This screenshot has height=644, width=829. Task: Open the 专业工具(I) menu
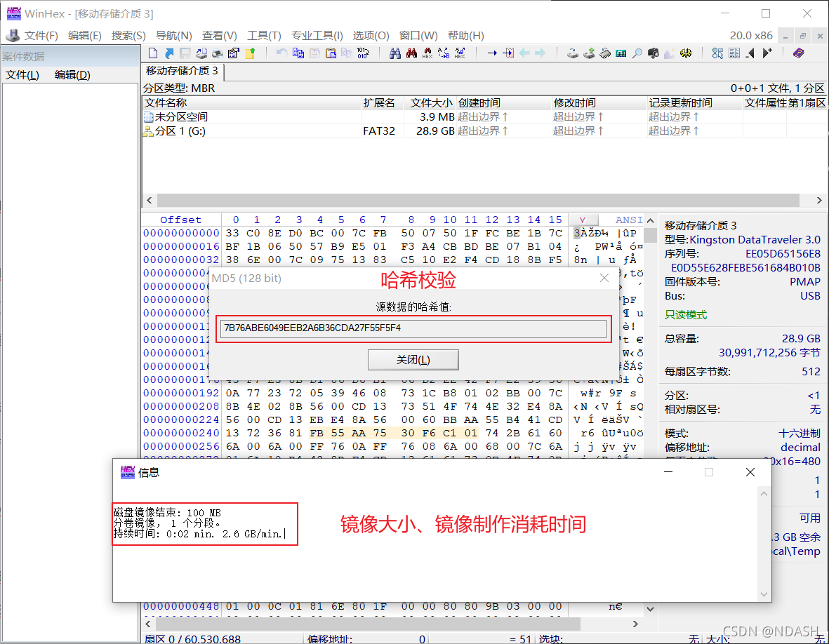tap(317, 35)
